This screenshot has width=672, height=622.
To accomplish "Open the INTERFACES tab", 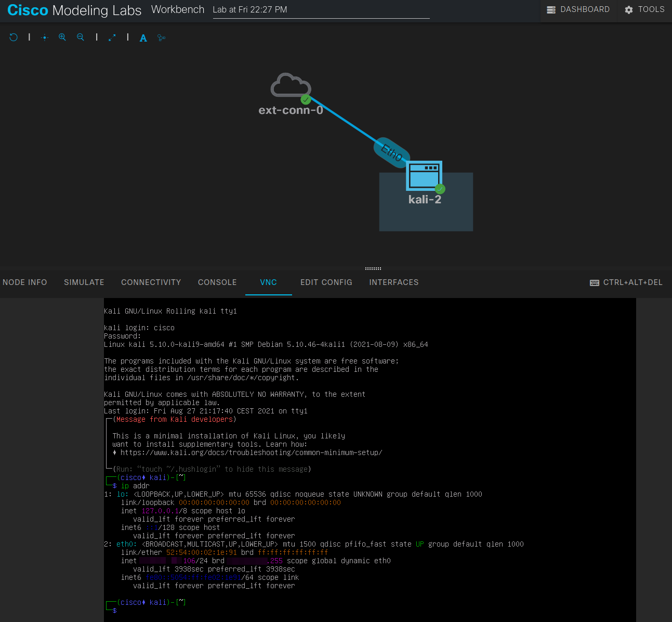I will tap(393, 282).
